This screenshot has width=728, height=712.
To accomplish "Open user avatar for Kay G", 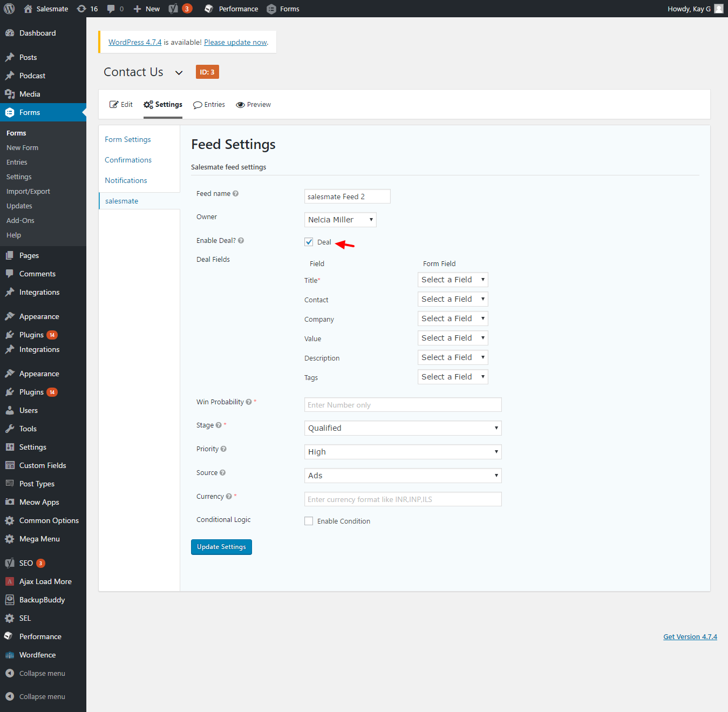I will 719,9.
